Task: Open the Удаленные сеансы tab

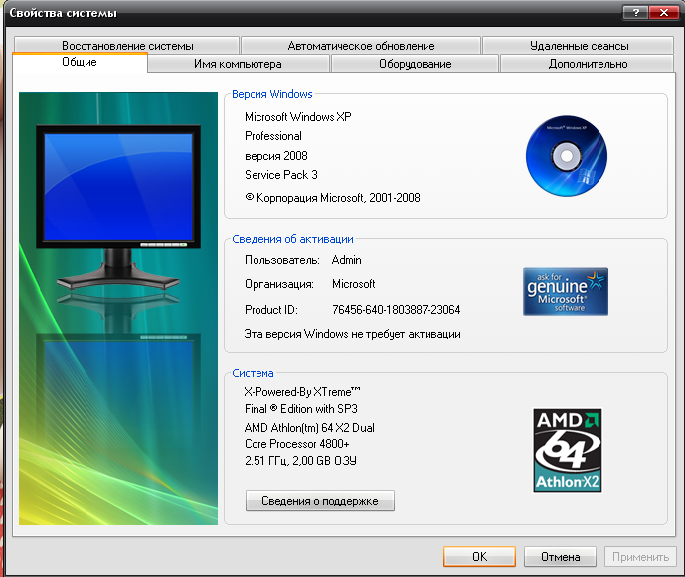Action: (578, 45)
